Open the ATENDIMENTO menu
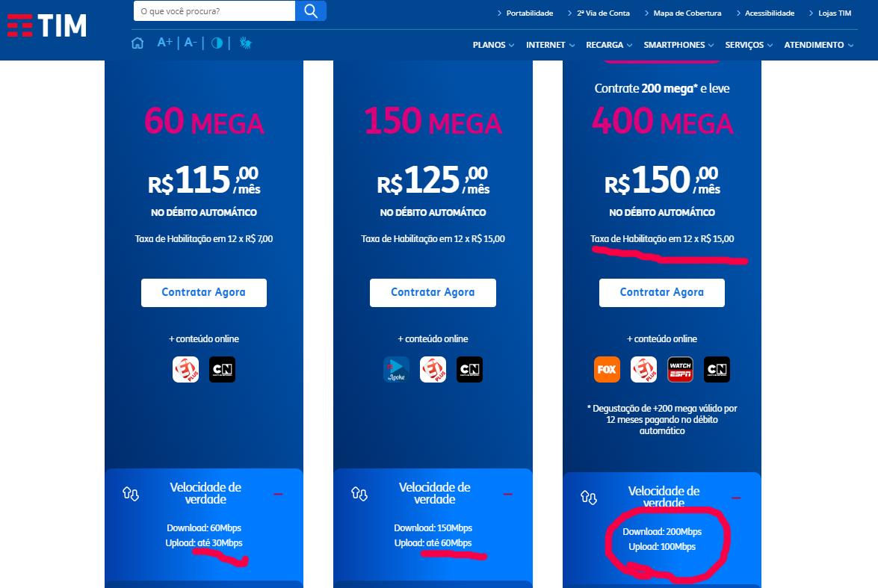The width and height of the screenshot is (878, 588). pyautogui.click(x=819, y=45)
